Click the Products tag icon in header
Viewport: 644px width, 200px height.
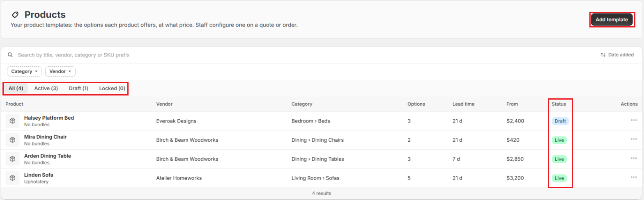tap(15, 15)
